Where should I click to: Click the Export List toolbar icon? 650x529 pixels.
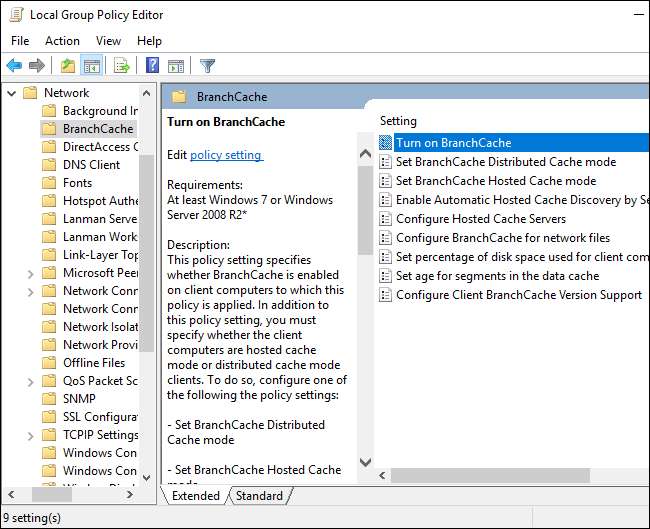coord(121,66)
